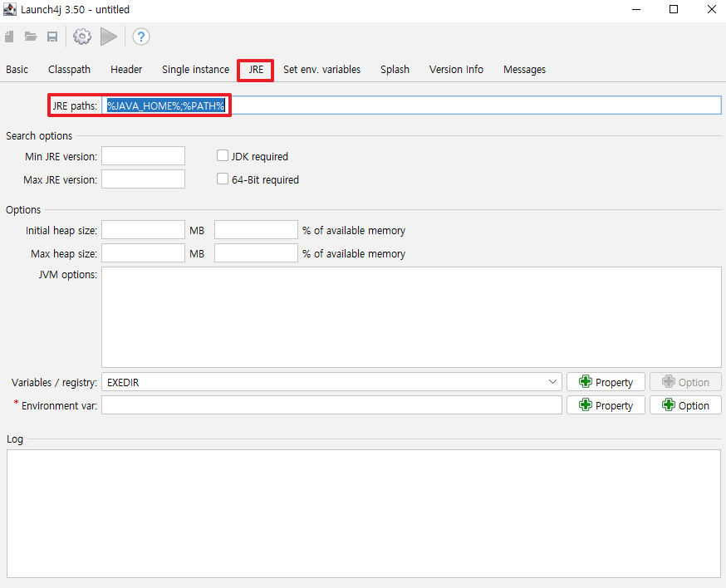Select the Single instance tab
726x588 pixels.
tap(195, 70)
